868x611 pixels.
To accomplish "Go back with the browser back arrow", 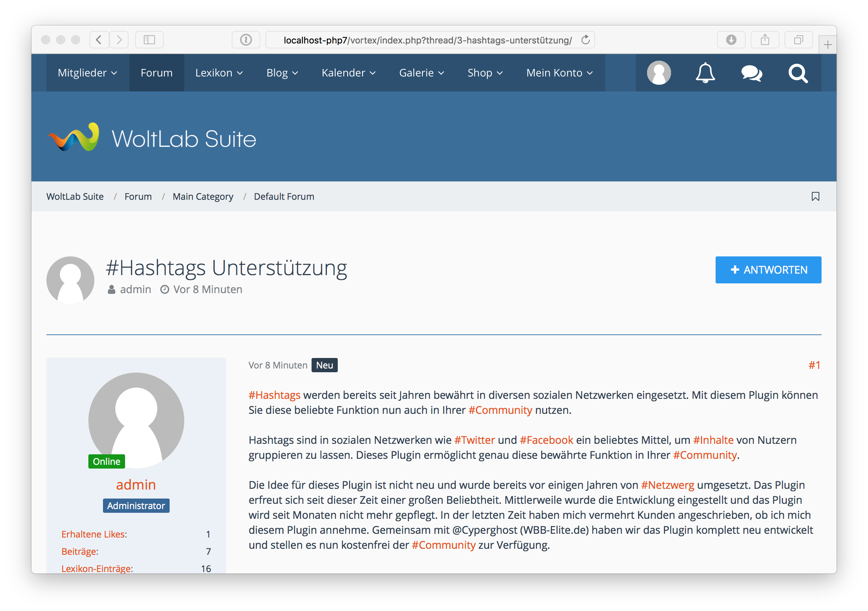I will point(99,40).
